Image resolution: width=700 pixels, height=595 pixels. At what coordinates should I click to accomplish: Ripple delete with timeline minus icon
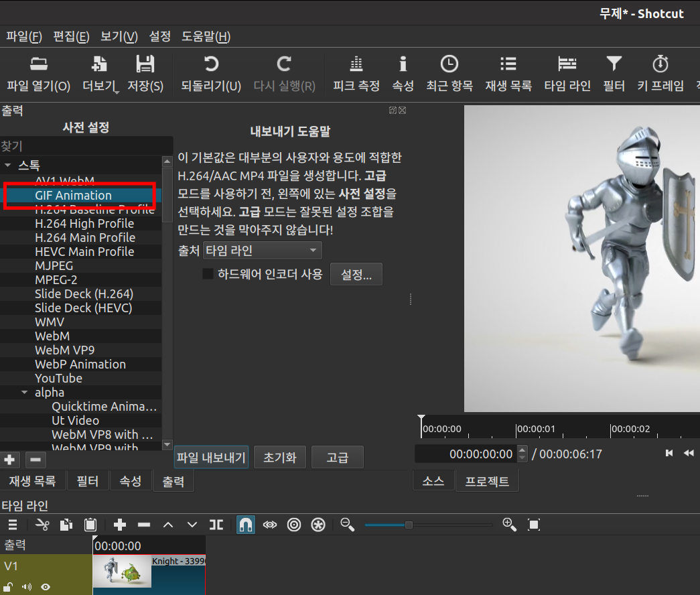point(144,525)
